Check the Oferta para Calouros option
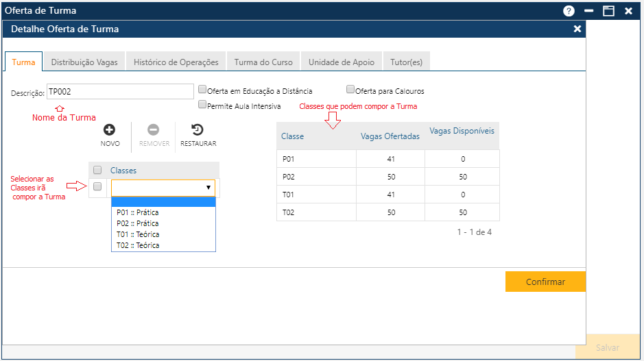The image size is (644, 361). pos(350,90)
